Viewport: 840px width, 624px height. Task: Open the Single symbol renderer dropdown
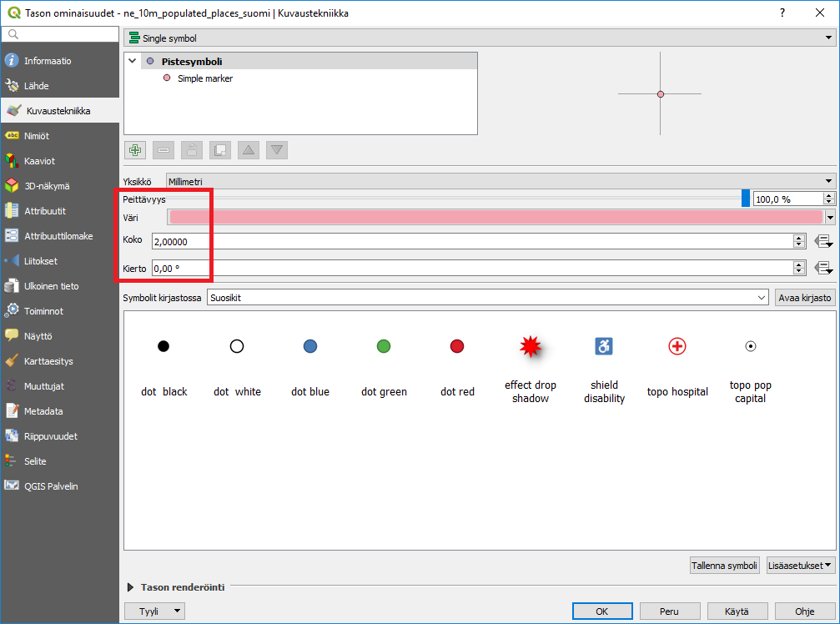pos(479,38)
